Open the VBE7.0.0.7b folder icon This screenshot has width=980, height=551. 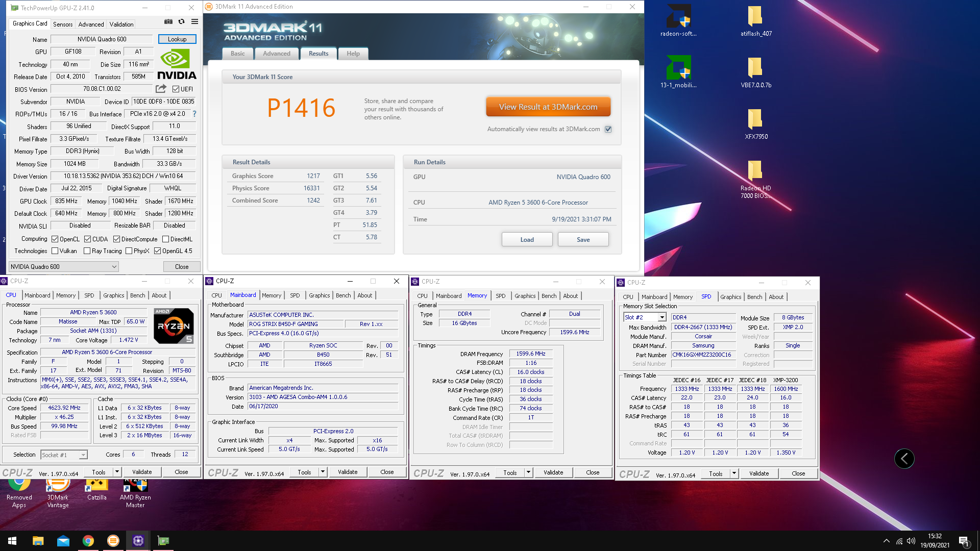(x=756, y=72)
